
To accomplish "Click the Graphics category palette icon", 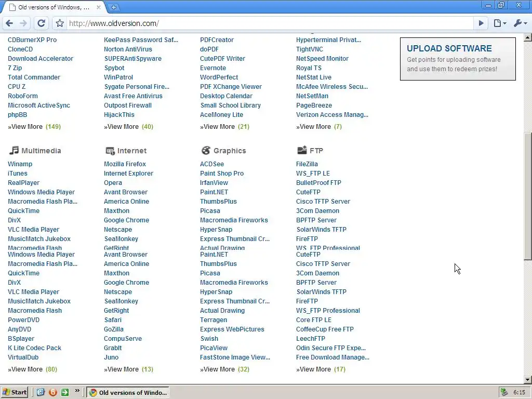I will tap(206, 150).
